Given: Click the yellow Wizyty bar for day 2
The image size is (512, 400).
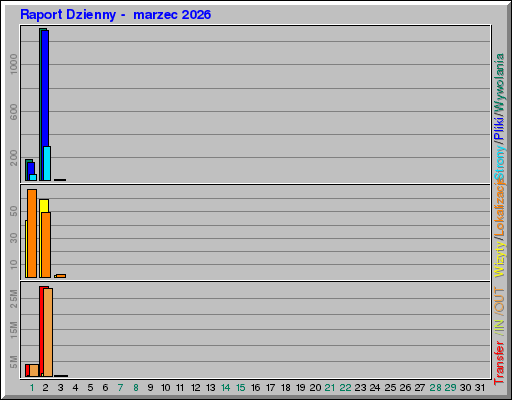Looking at the screenshot, I should [x=44, y=205].
